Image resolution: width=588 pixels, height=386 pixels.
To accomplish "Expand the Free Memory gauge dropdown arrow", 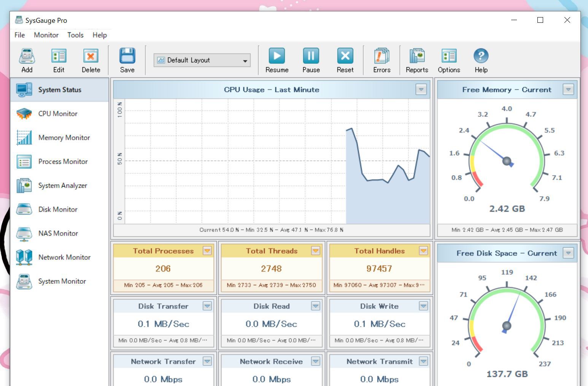I will tap(568, 90).
